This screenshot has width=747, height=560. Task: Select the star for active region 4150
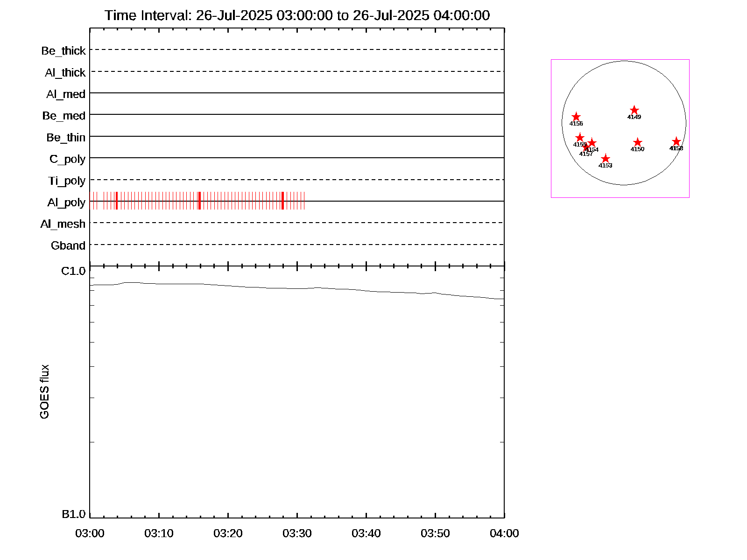638,142
